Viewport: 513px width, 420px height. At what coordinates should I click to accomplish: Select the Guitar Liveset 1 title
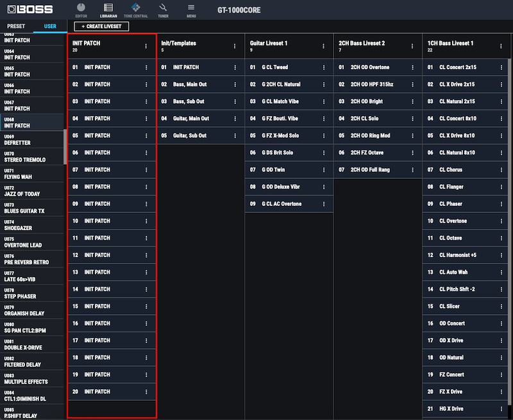coord(269,43)
